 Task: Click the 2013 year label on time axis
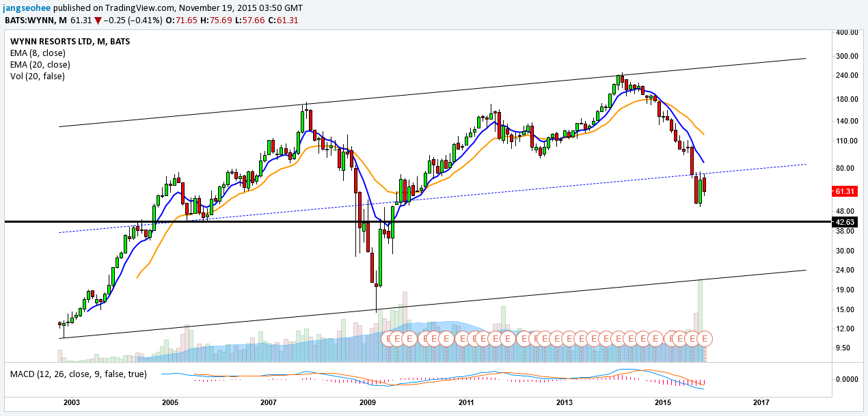(x=565, y=404)
